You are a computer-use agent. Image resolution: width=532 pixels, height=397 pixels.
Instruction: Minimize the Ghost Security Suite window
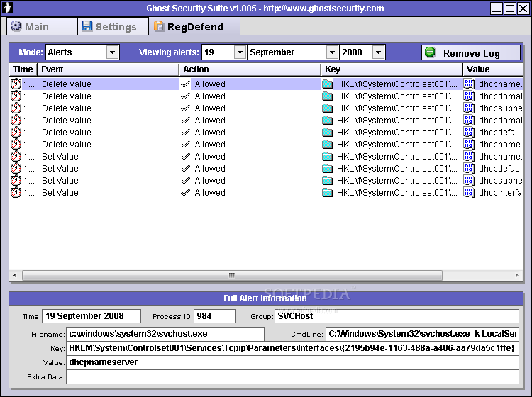click(x=497, y=8)
